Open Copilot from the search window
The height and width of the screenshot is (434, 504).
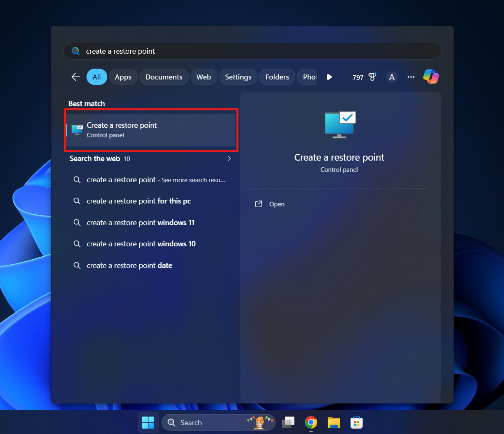431,77
